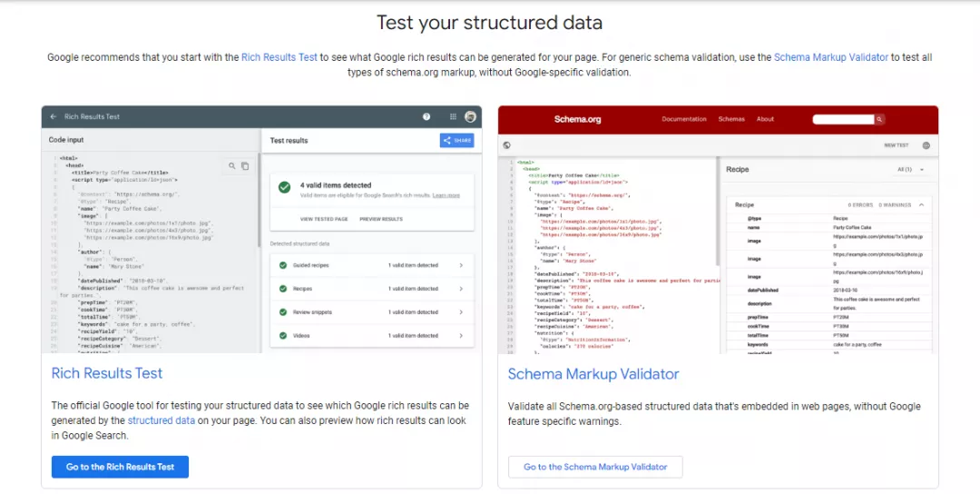Click search magnifier in Code input panel
980x494 pixels.
click(x=232, y=165)
